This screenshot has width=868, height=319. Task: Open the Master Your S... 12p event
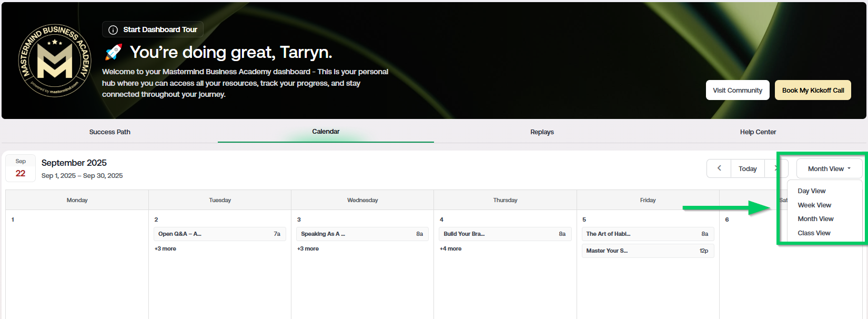click(648, 251)
